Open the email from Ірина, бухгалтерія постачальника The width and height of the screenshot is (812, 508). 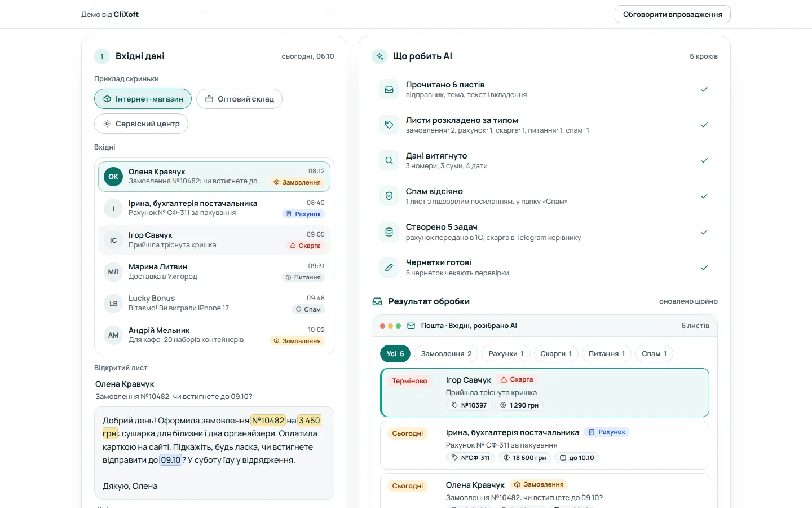(214, 208)
